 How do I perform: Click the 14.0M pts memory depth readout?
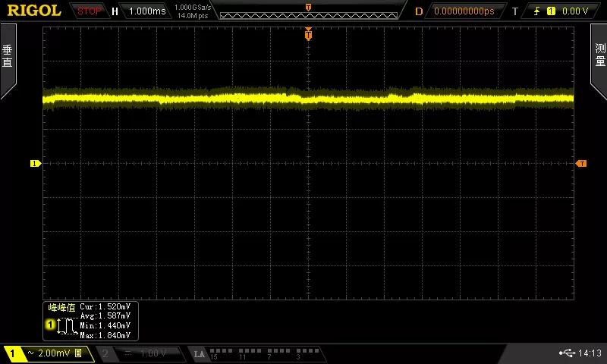point(193,16)
